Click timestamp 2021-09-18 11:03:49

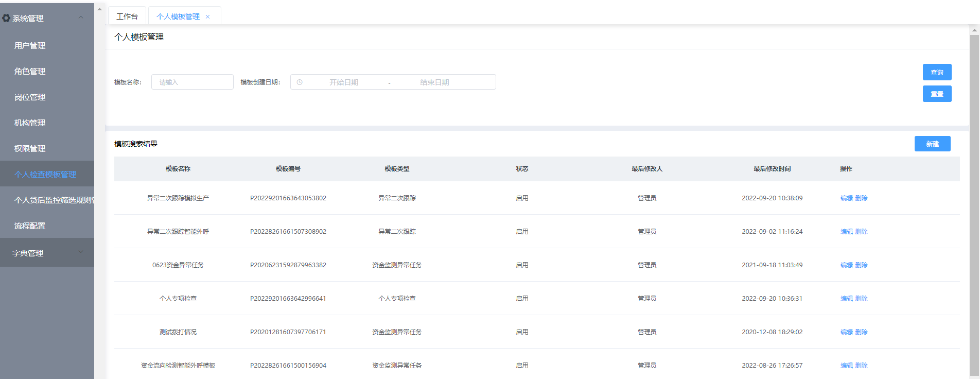(x=772, y=265)
